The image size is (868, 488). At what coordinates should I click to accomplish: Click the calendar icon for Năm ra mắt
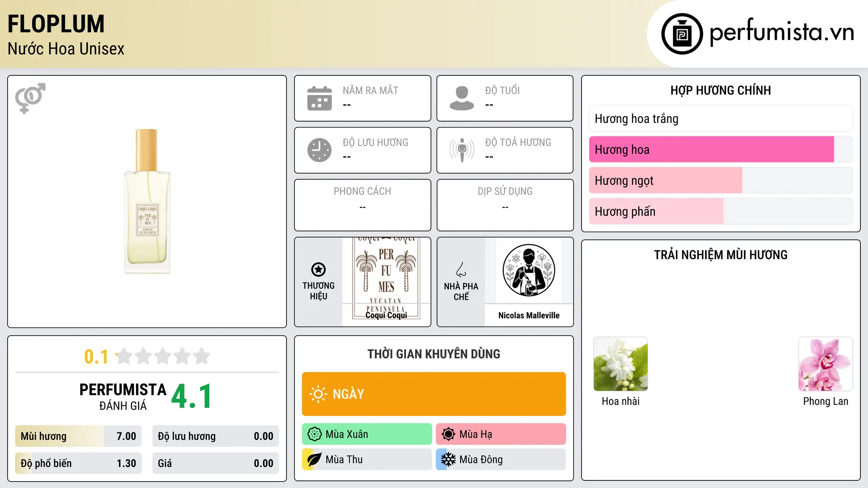tap(320, 98)
